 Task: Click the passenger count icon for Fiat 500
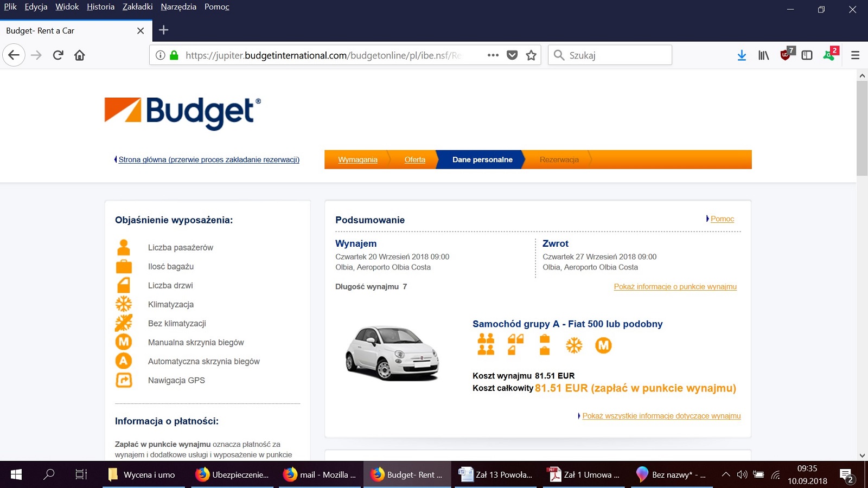(x=486, y=344)
